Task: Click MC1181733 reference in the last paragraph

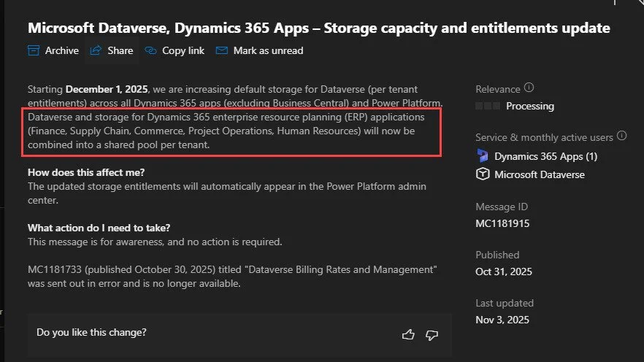Action: pos(55,269)
